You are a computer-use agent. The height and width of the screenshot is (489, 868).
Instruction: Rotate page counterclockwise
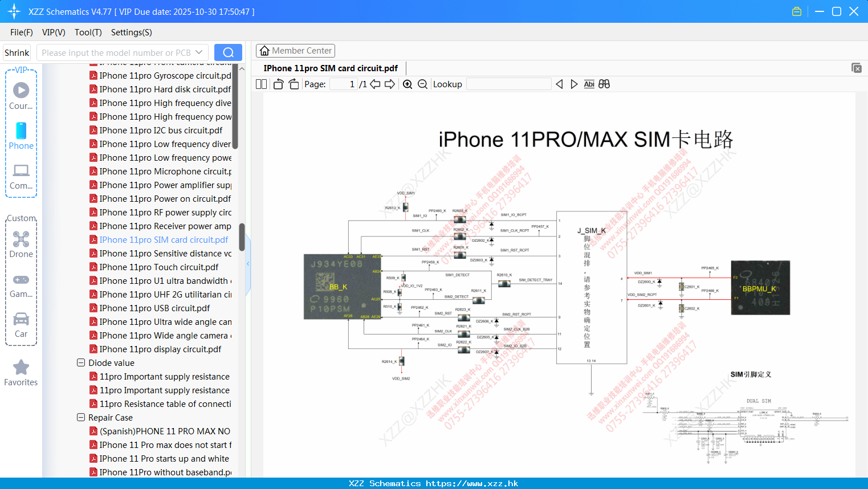(x=278, y=84)
